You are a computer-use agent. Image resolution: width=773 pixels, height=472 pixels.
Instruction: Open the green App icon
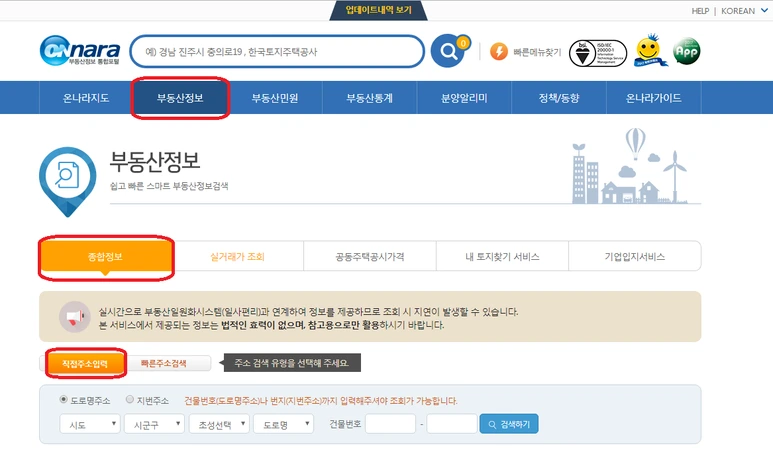tap(687, 51)
